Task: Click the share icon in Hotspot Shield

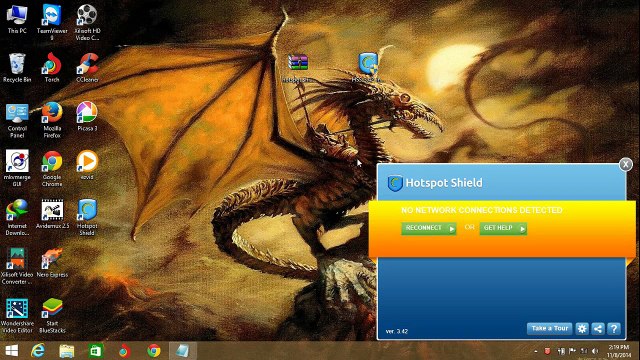Action: 598,329
